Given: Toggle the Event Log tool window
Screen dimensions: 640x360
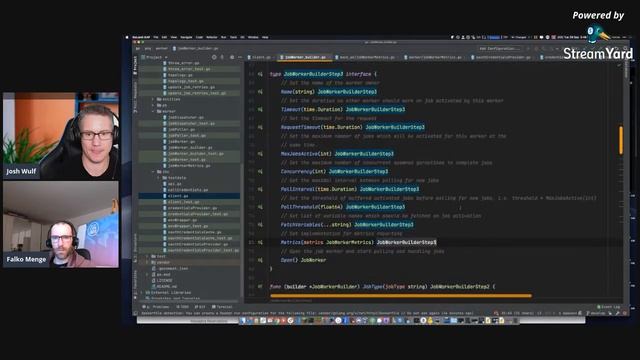Looking at the screenshot, I should click(609, 307).
